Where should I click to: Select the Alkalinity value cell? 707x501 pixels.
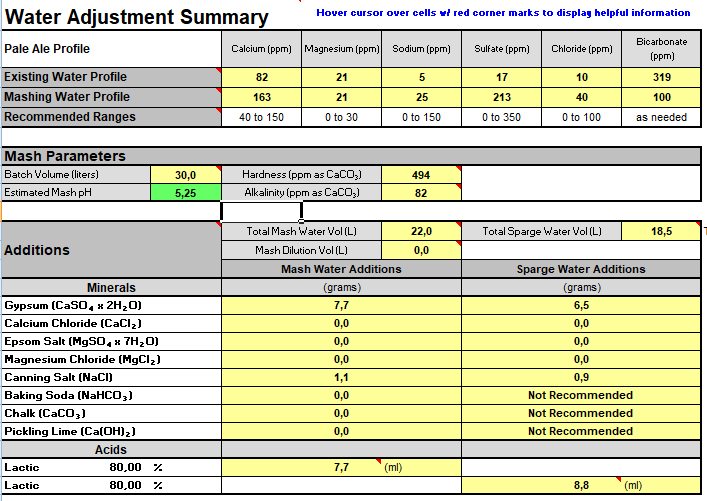(x=421, y=192)
